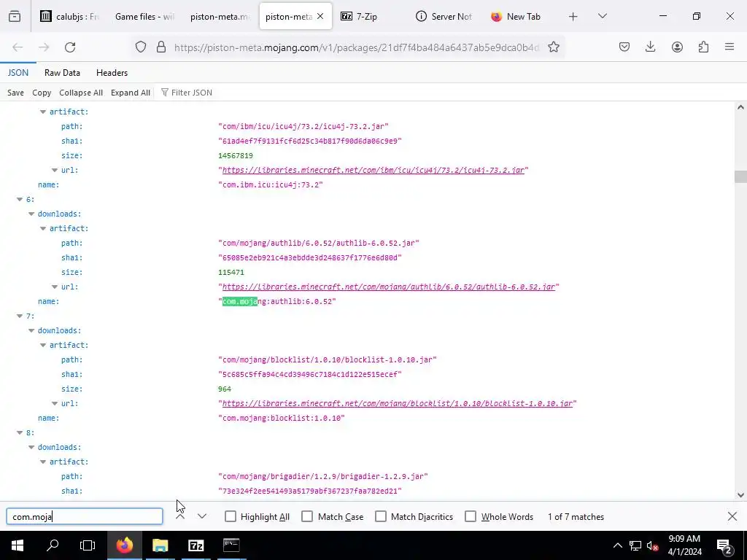Open a new browser tab
Image resolution: width=747 pixels, height=560 pixels.
point(573,17)
